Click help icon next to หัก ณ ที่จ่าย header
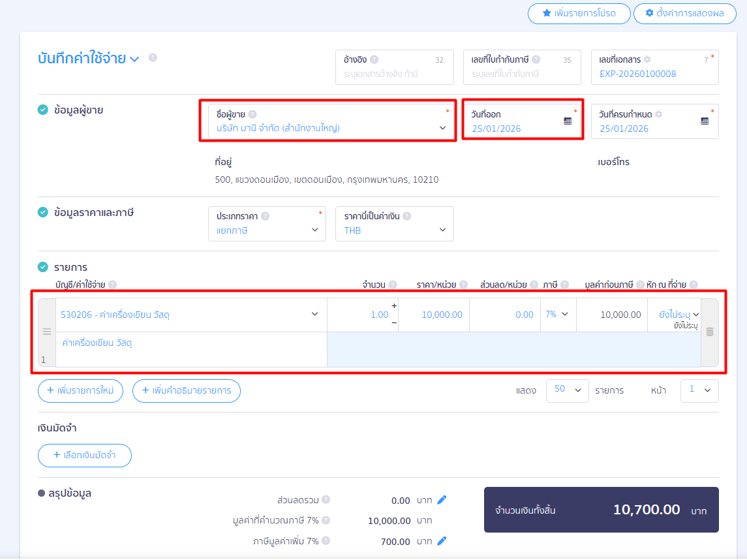747x560 pixels. click(694, 285)
